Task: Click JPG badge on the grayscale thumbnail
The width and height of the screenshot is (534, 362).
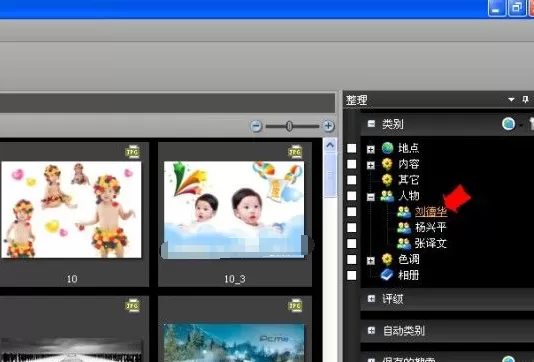Action: point(132,305)
